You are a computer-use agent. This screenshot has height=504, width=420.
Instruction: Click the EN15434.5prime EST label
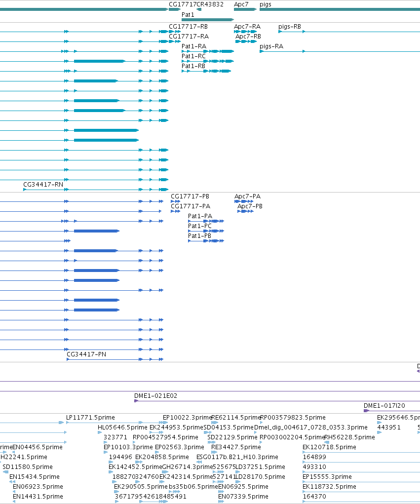coord(35,477)
